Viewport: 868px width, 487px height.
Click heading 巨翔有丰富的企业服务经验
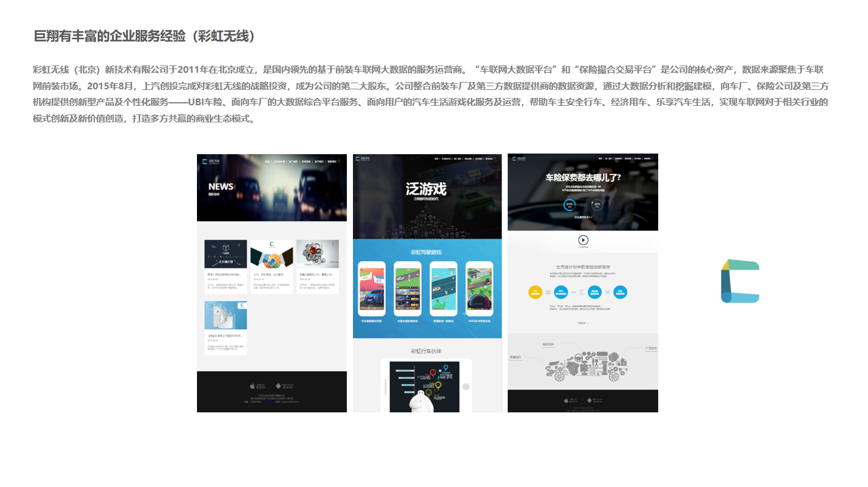(x=144, y=36)
